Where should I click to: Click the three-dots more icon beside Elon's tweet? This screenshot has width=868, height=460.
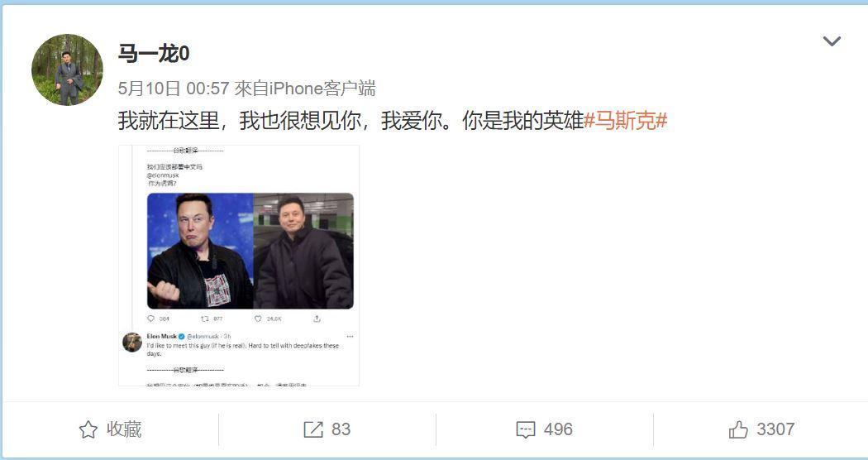[350, 337]
